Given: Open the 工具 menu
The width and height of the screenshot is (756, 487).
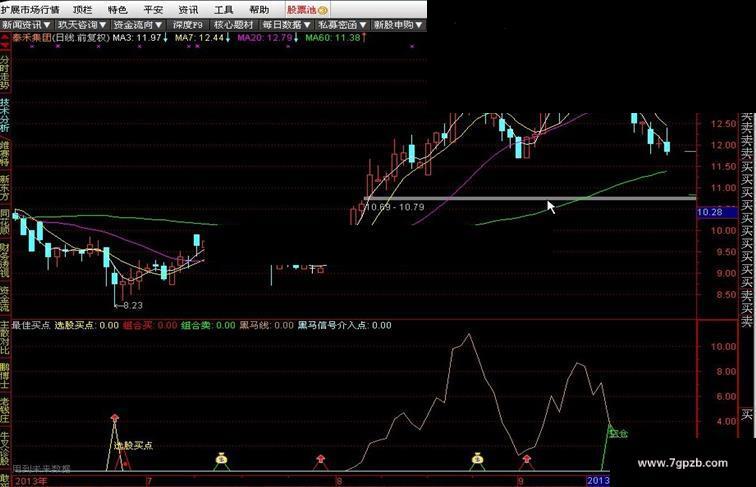Looking at the screenshot, I should pyautogui.click(x=223, y=9).
